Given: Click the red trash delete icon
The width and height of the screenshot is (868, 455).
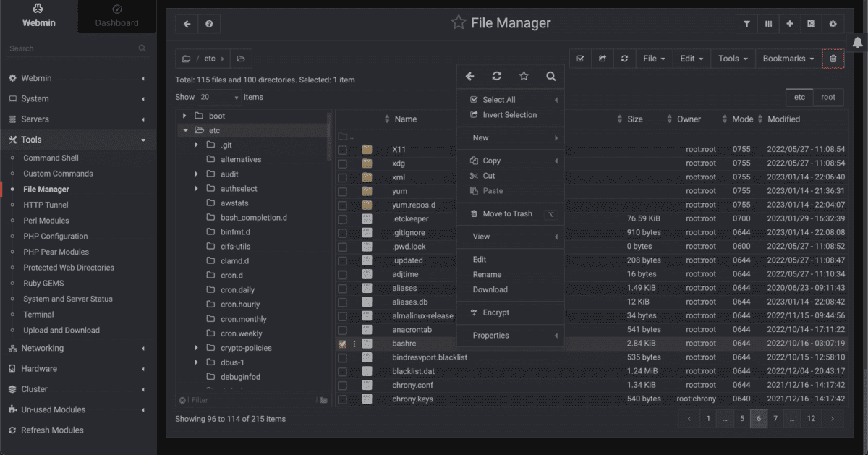Looking at the screenshot, I should [833, 59].
